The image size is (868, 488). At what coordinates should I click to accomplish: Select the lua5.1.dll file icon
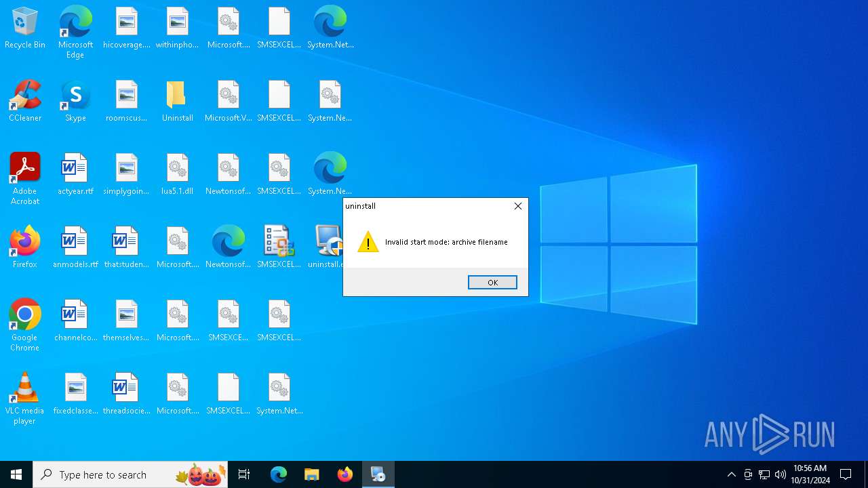coord(177,175)
